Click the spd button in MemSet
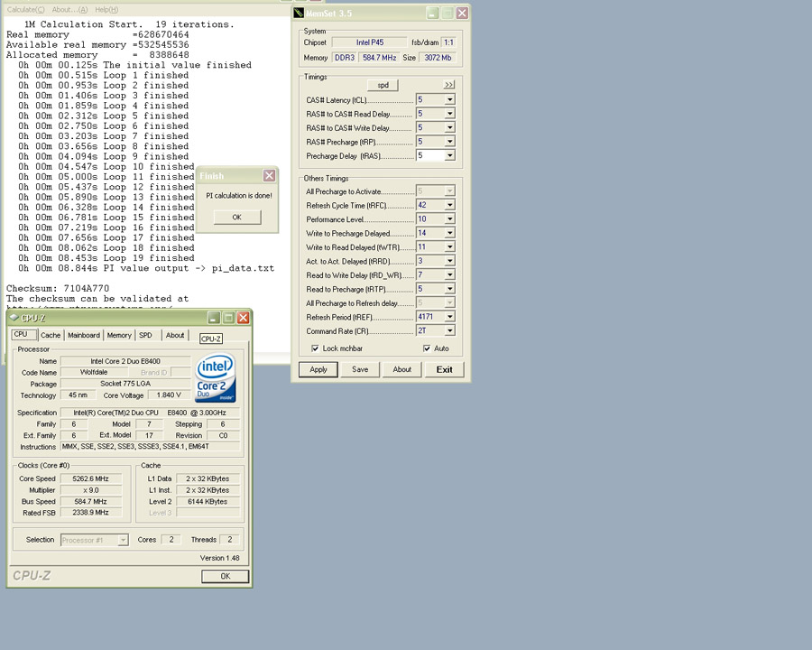812x650 pixels. coord(383,85)
